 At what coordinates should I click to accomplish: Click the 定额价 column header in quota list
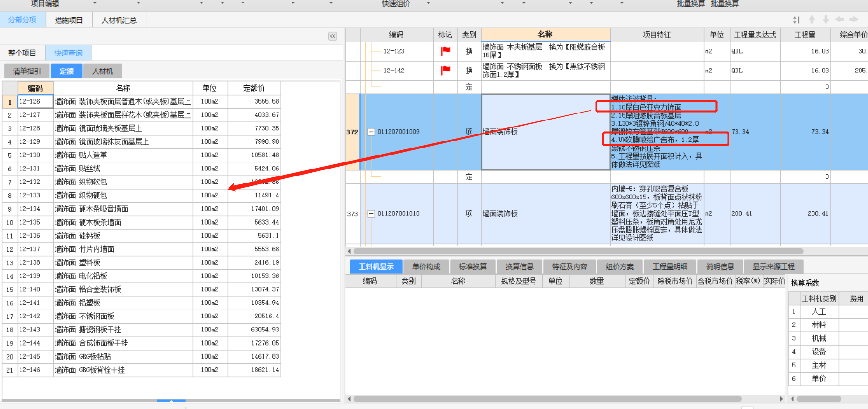click(x=254, y=88)
